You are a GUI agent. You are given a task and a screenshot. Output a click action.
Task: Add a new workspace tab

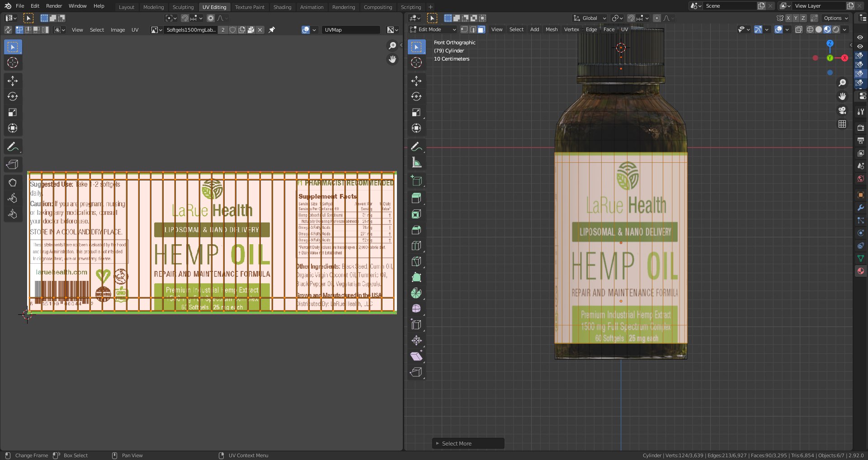(x=430, y=7)
